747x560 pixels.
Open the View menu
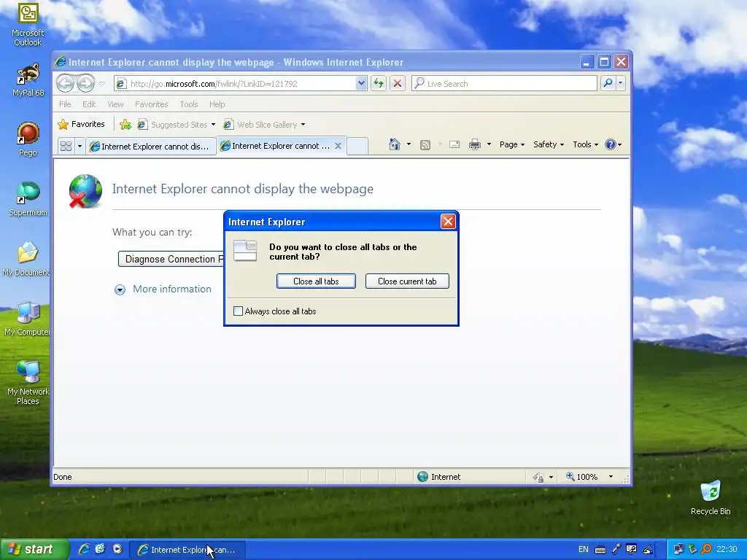115,104
